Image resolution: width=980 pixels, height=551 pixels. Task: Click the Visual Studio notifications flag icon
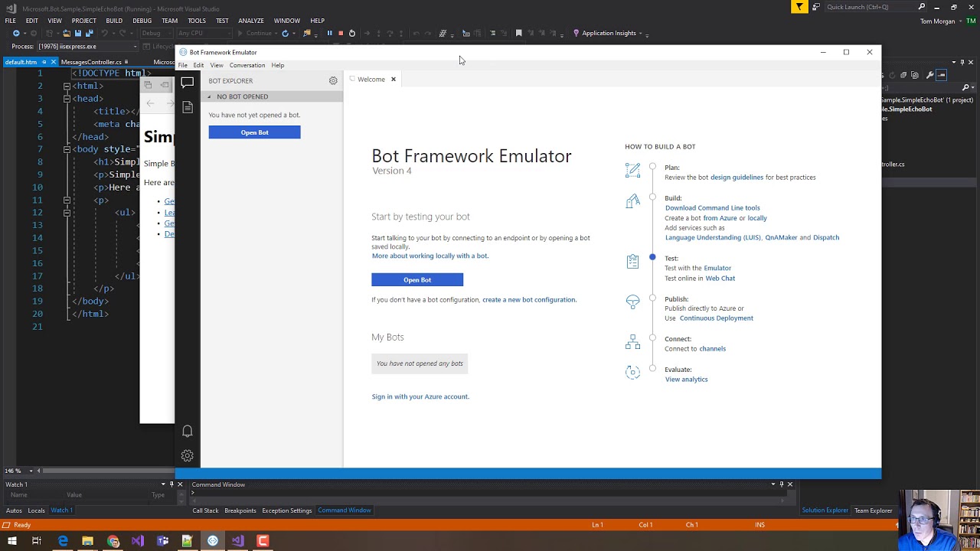point(799,7)
